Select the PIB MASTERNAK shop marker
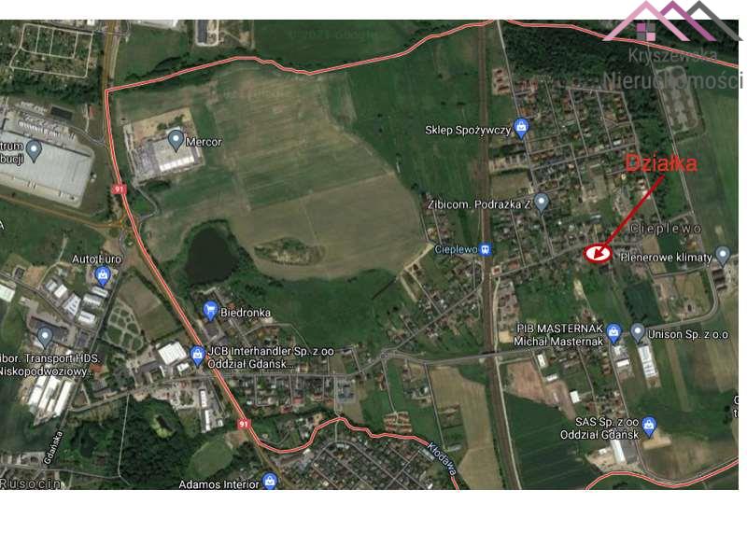The width and height of the screenshot is (747, 560). 614,333
